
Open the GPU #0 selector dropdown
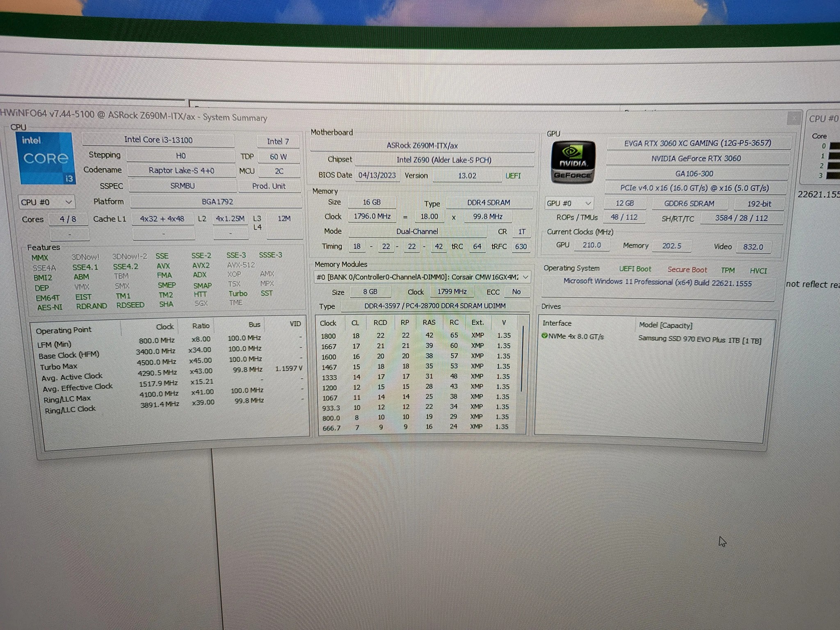click(569, 203)
